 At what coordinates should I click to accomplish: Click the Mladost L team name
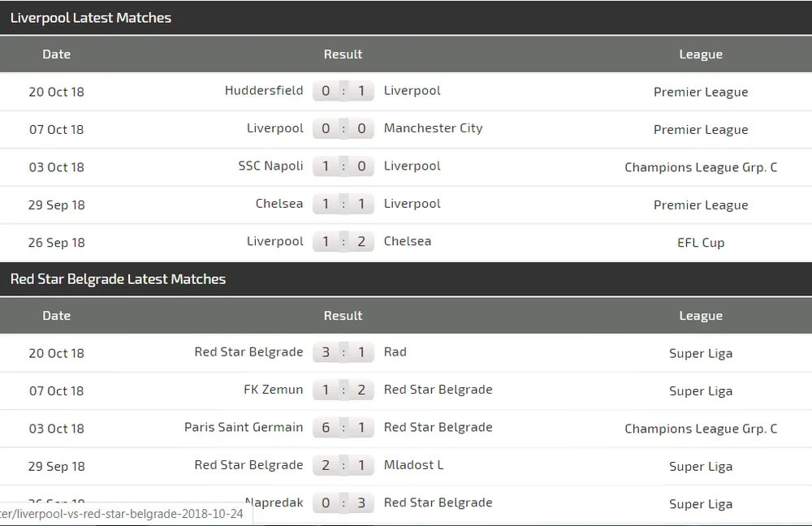pos(413,465)
